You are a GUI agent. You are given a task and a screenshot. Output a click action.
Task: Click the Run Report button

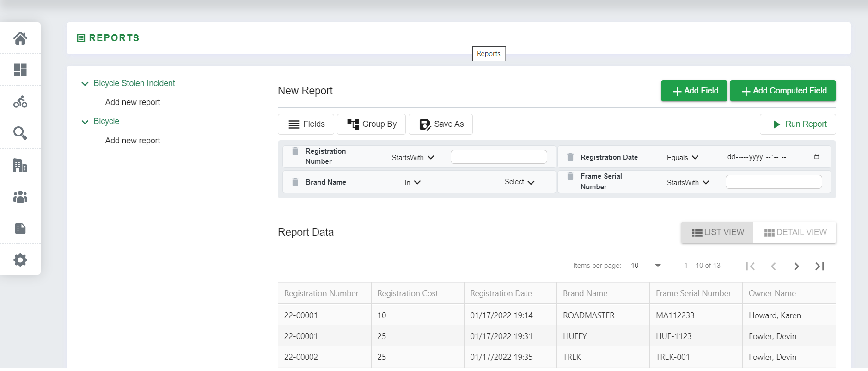click(798, 124)
